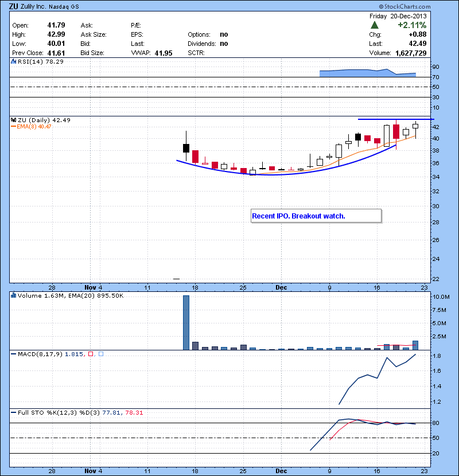Click the tall IPO-day volume bar
The image size is (459, 476).
tap(186, 322)
